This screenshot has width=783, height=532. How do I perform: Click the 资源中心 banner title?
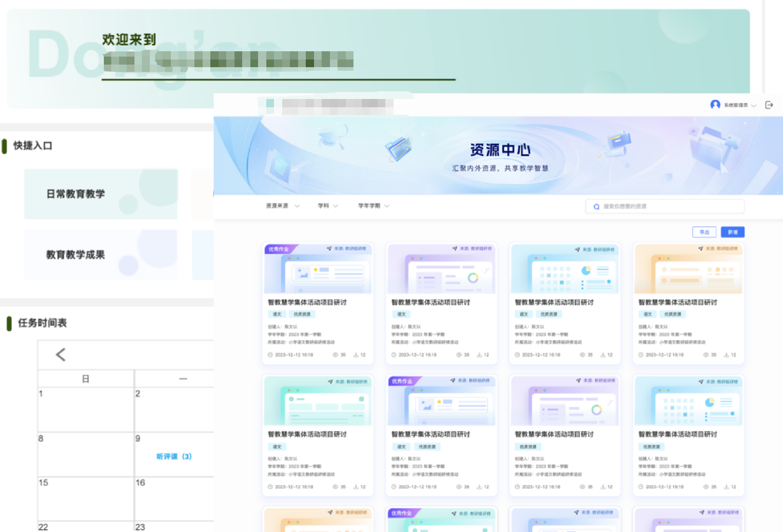click(500, 150)
